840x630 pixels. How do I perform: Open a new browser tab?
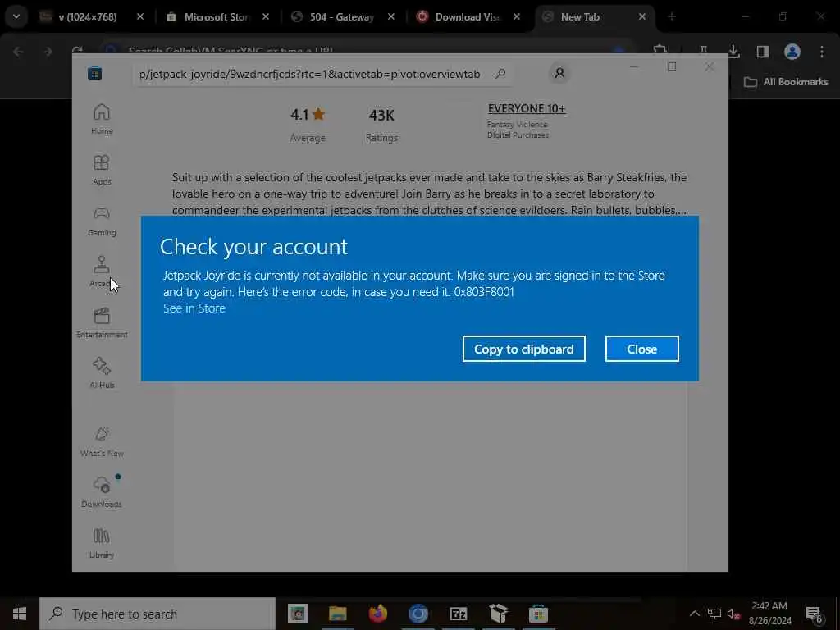pos(671,17)
